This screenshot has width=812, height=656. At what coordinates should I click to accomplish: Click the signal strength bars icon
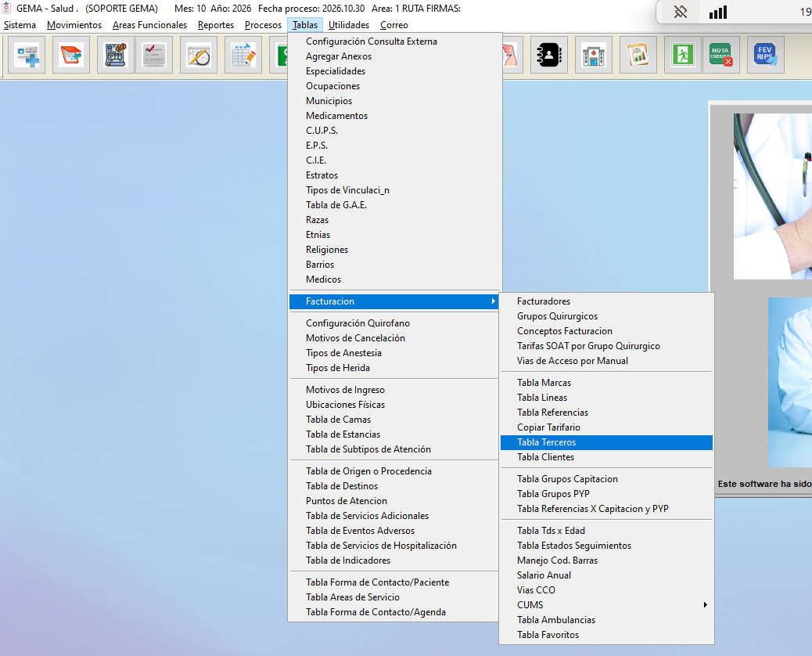718,12
